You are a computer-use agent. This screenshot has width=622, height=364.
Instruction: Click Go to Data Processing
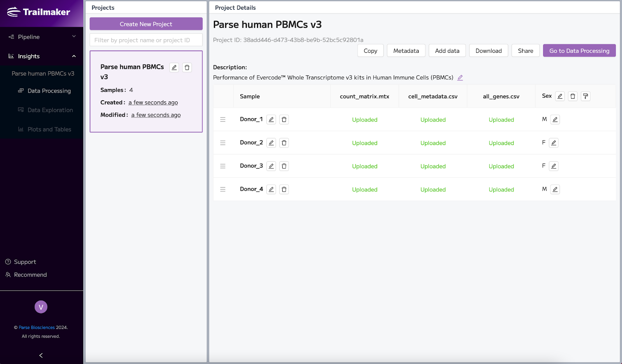click(579, 51)
